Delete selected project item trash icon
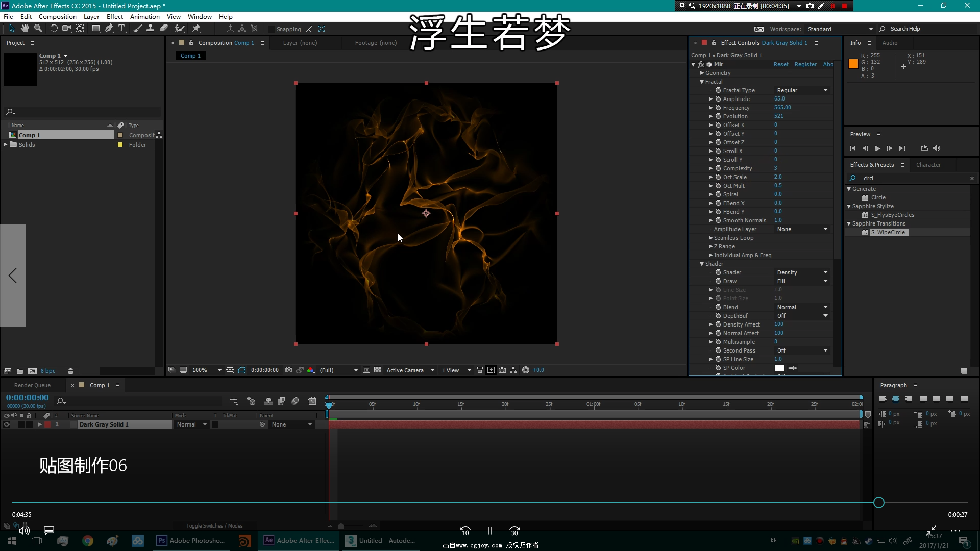This screenshot has width=980, height=551. (71, 371)
